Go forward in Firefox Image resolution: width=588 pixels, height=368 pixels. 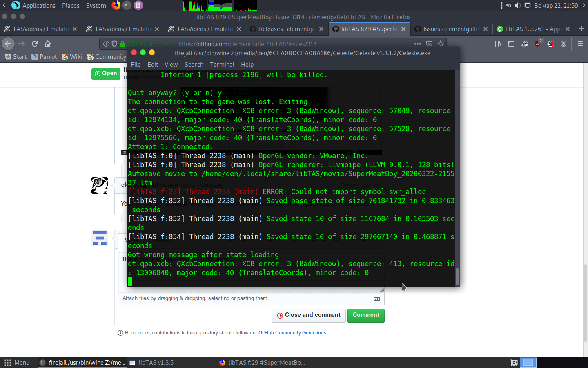point(22,44)
